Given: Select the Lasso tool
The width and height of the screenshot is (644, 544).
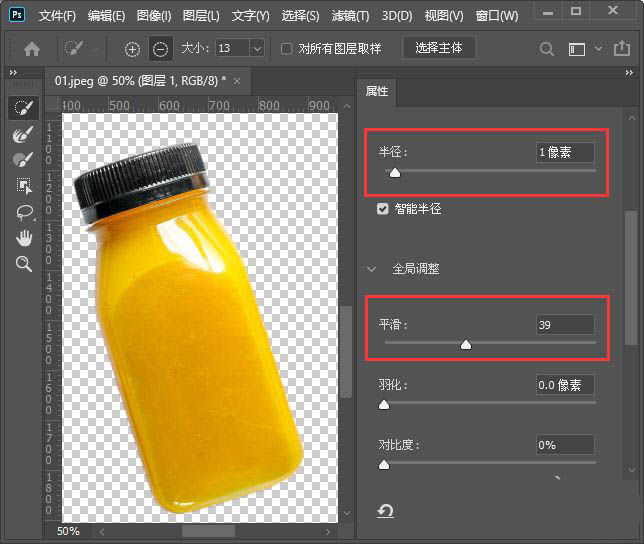Looking at the screenshot, I should click(x=24, y=212).
